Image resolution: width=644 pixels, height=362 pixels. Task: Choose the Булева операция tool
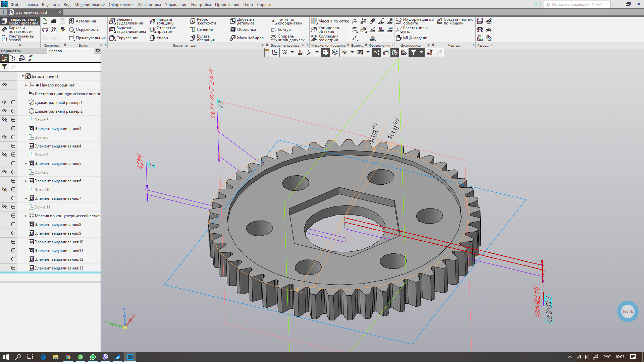202,38
